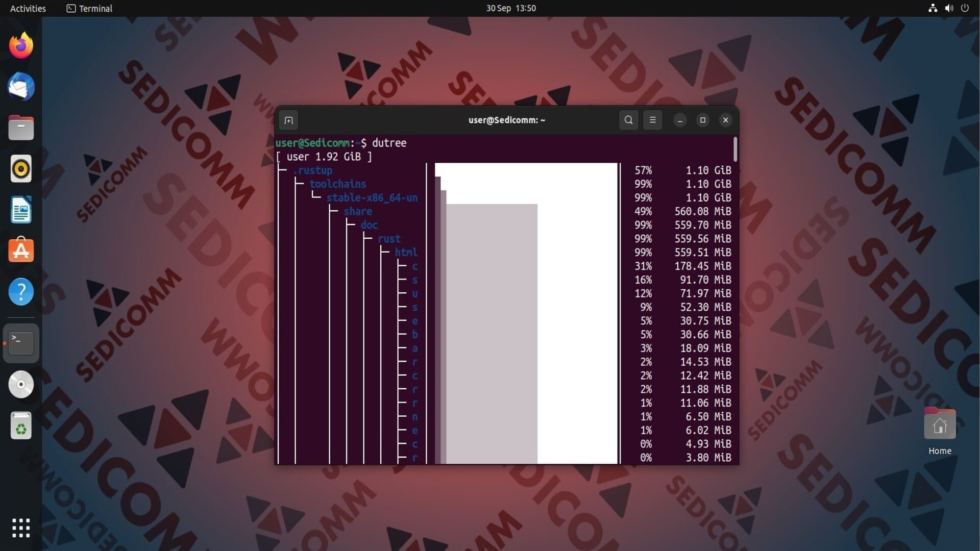Open Firefox from the dock
This screenshot has width=980, height=551.
[21, 46]
